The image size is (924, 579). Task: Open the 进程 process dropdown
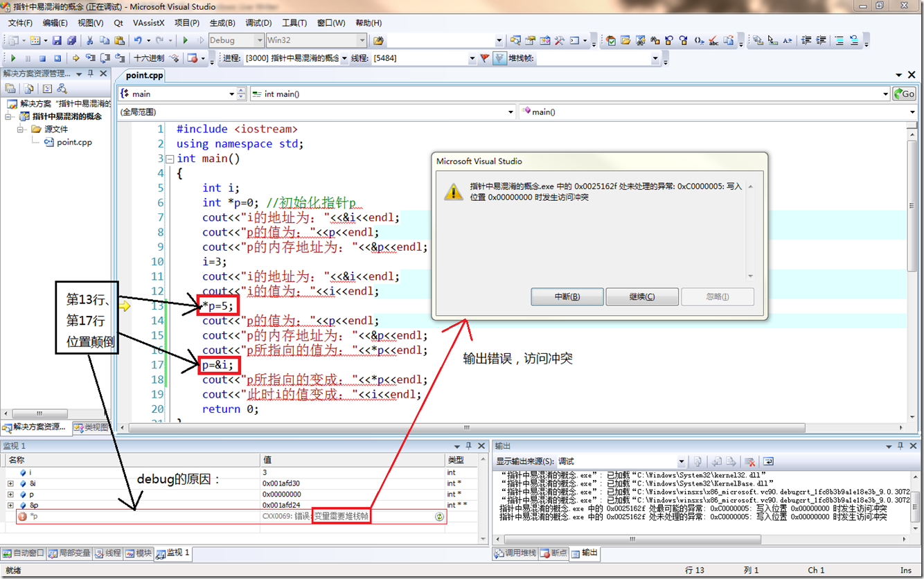(344, 58)
